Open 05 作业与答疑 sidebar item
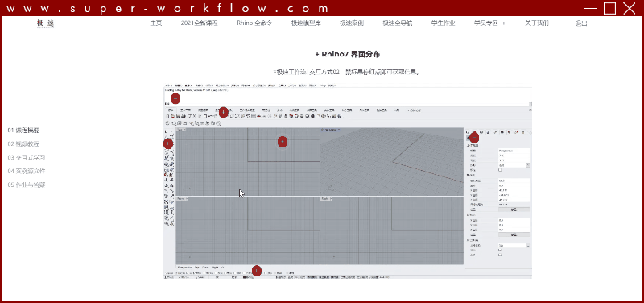 [27, 185]
